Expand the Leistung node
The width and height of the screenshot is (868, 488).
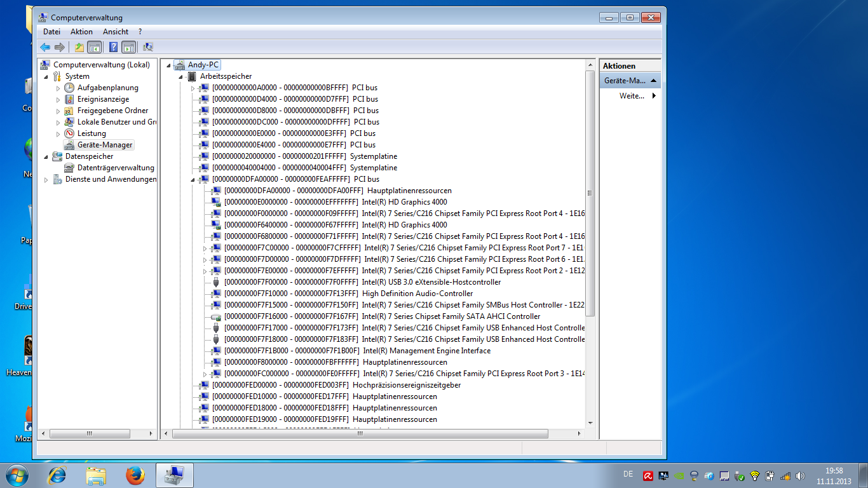click(58, 133)
